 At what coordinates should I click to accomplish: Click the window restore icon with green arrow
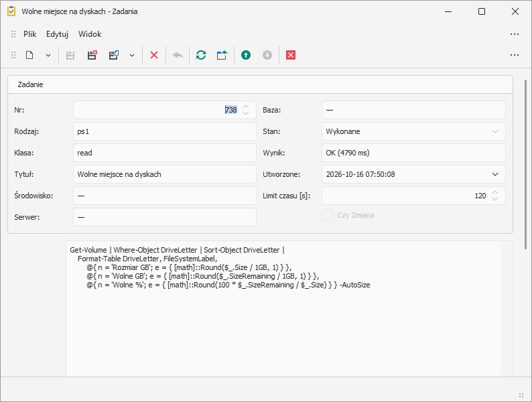[x=222, y=55]
